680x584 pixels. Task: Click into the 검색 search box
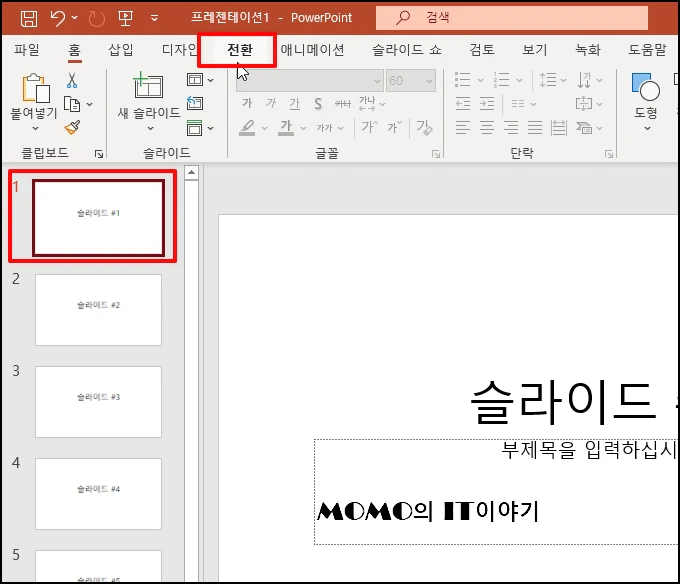pyautogui.click(x=512, y=18)
